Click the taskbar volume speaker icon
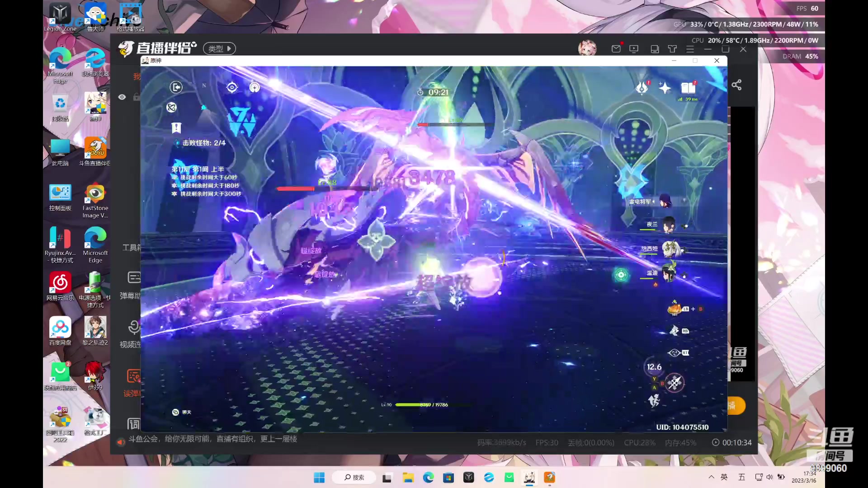The height and width of the screenshot is (488, 868). coord(769,477)
